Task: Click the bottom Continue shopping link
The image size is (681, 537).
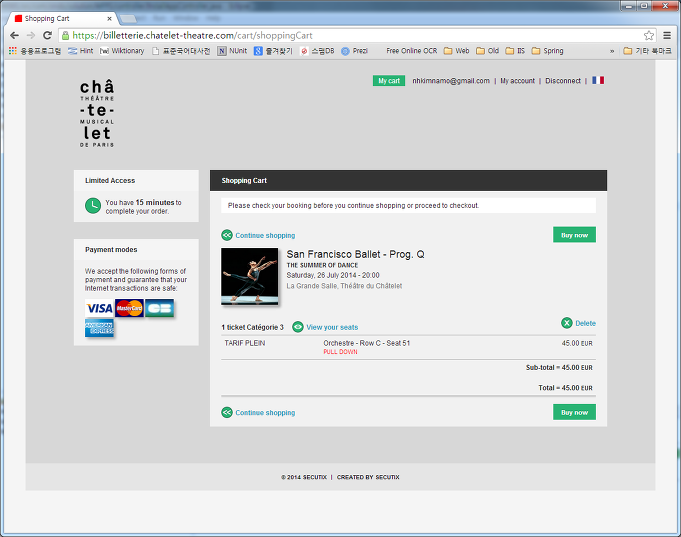Action: coord(265,413)
